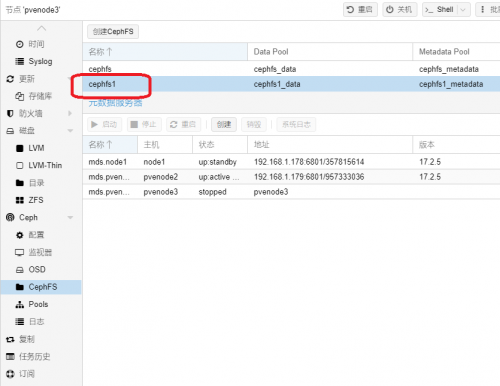Viewport: 500px width, 386px height.
Task: Collapse the 磁盘 disk group arrow
Action: point(70,131)
